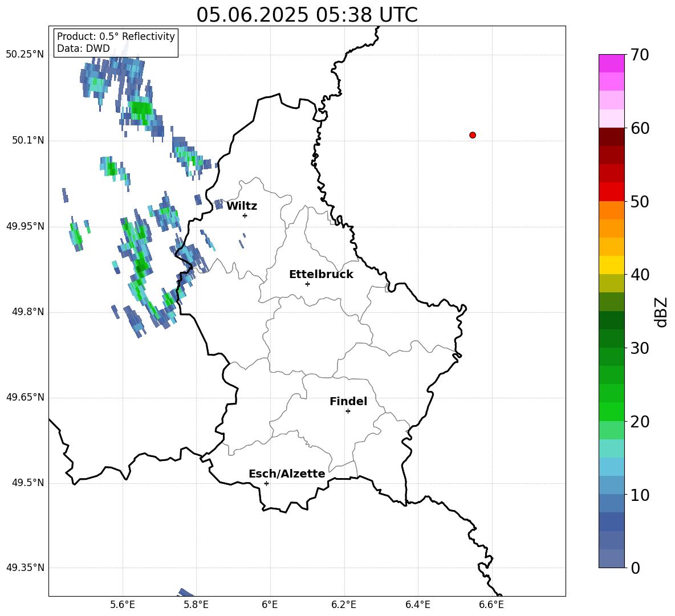The height and width of the screenshot is (616, 675).
Task: Click the 0 tick on colorbar
Action: (x=635, y=568)
